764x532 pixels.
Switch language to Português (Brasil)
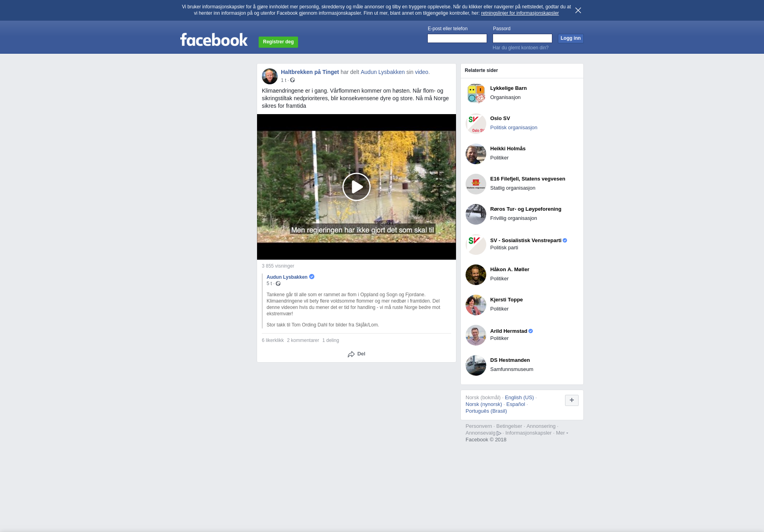[486, 411]
